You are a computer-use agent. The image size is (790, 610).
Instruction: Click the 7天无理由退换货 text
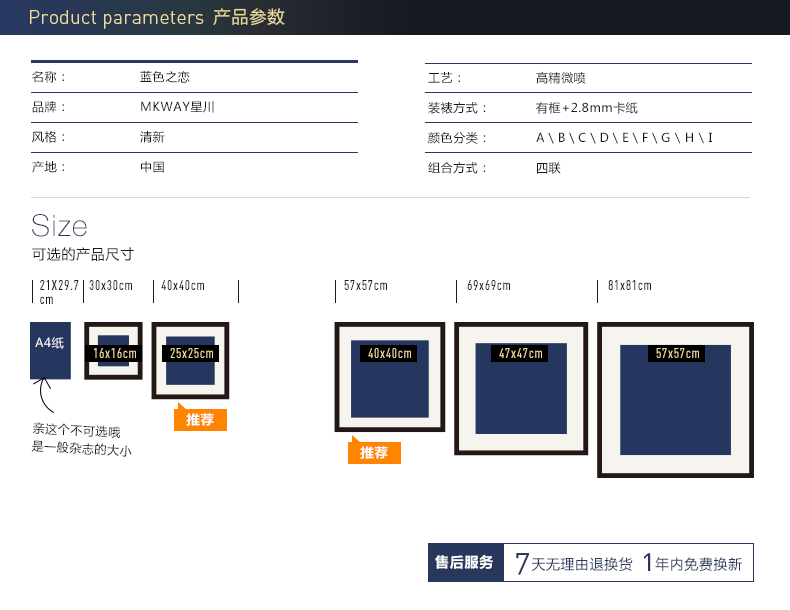tap(573, 563)
